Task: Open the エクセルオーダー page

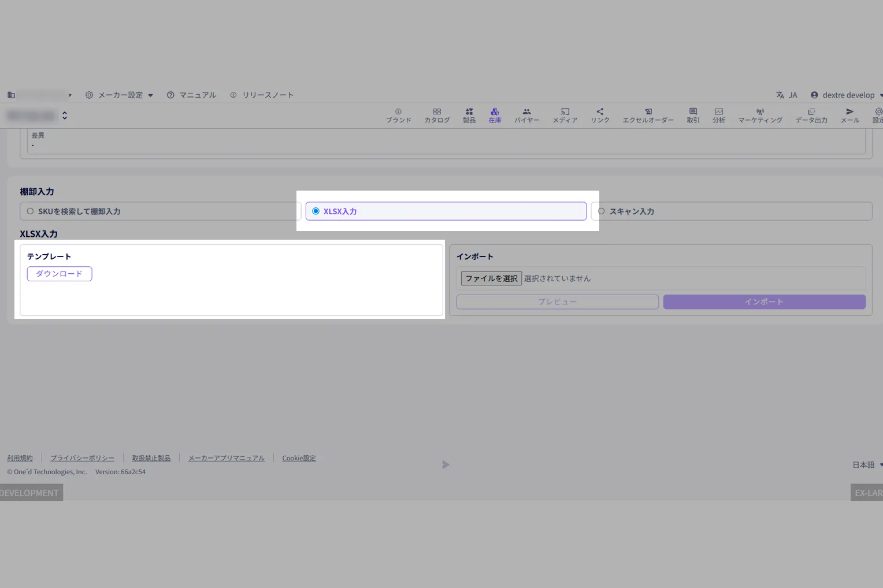Action: [648, 116]
